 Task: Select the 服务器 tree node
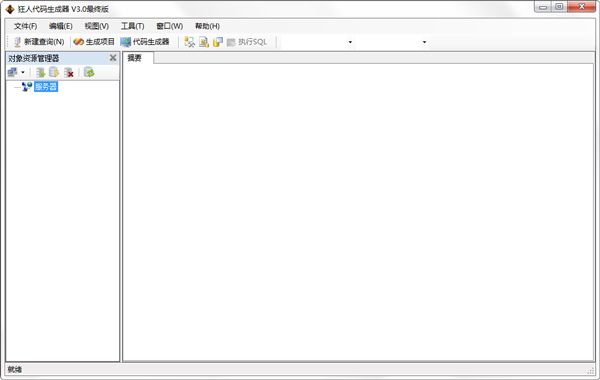point(46,86)
